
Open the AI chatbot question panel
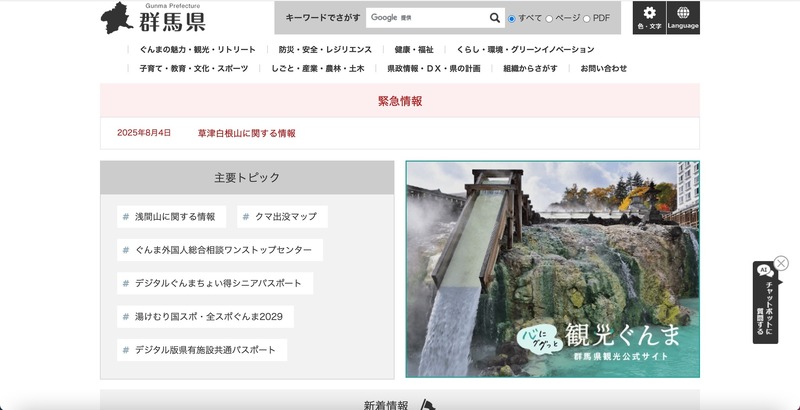pos(765,305)
